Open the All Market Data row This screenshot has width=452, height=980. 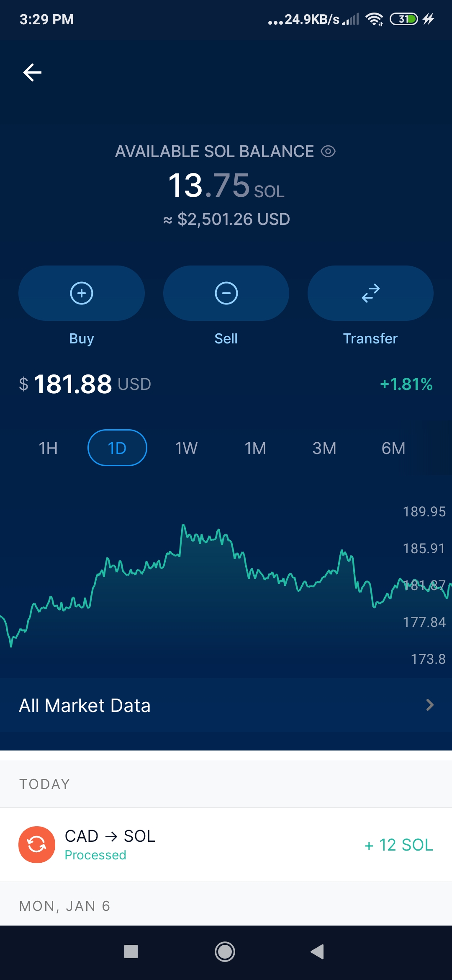click(x=226, y=705)
